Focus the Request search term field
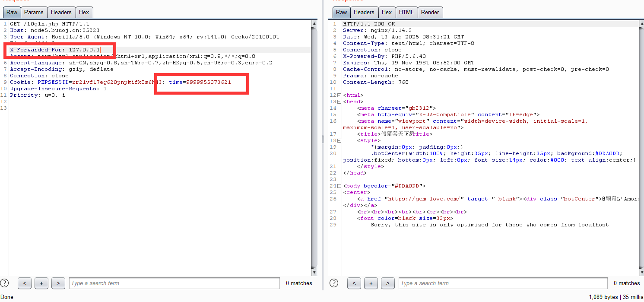The width and height of the screenshot is (644, 302). (x=174, y=283)
